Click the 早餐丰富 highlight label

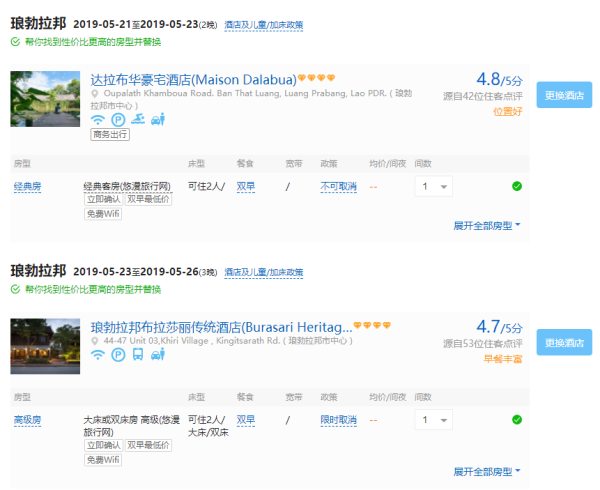click(503, 359)
